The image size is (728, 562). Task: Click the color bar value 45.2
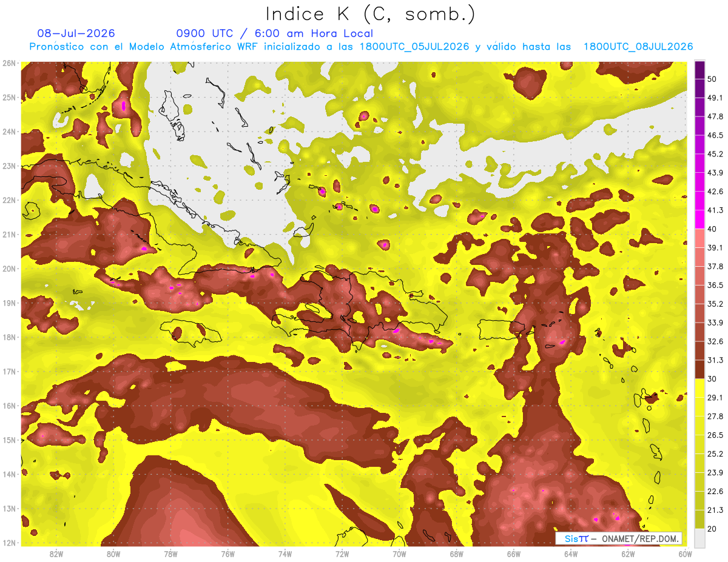tap(715, 153)
